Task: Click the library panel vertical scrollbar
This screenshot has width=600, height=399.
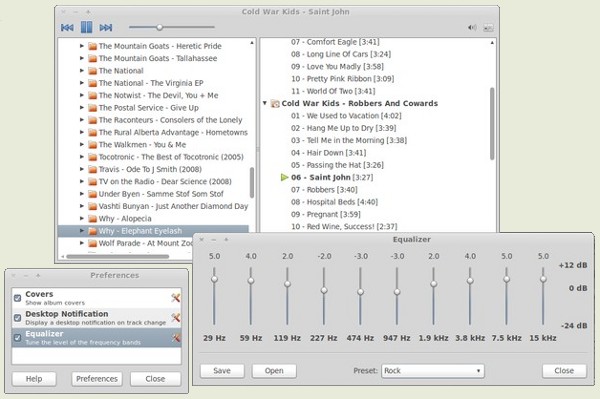Action: pyautogui.click(x=252, y=182)
